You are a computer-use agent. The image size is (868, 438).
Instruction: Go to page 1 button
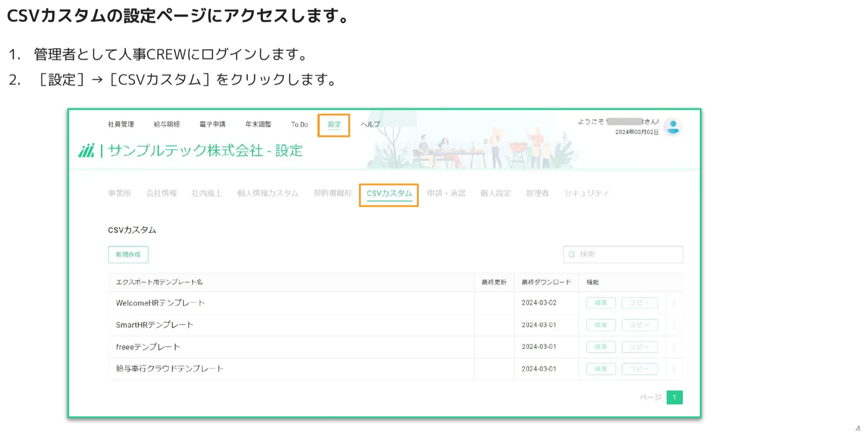(674, 397)
